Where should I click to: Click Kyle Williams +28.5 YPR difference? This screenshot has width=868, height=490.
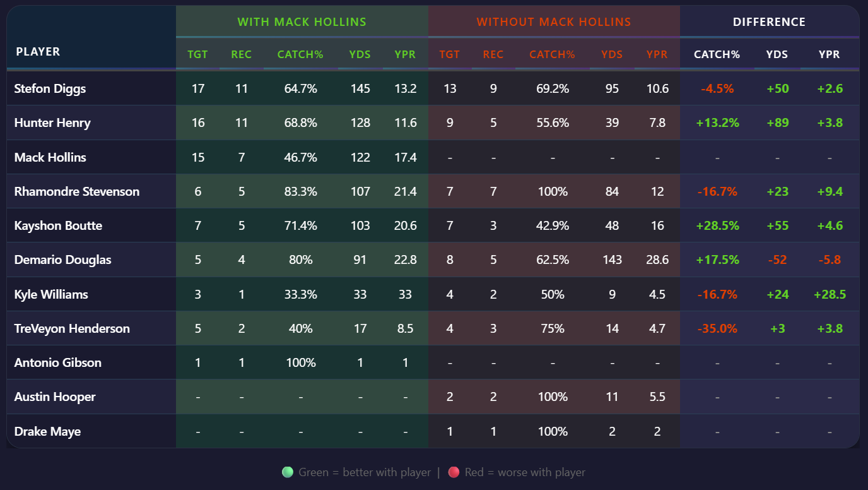[830, 294]
